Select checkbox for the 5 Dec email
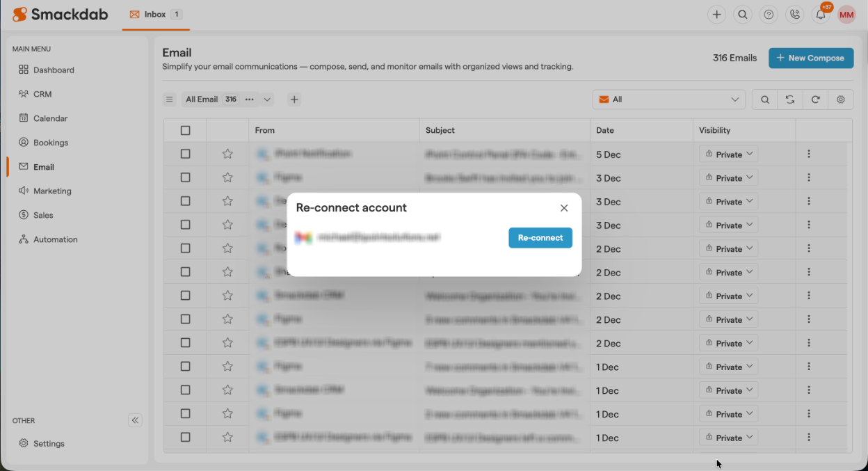Image resolution: width=868 pixels, height=471 pixels. click(x=185, y=154)
